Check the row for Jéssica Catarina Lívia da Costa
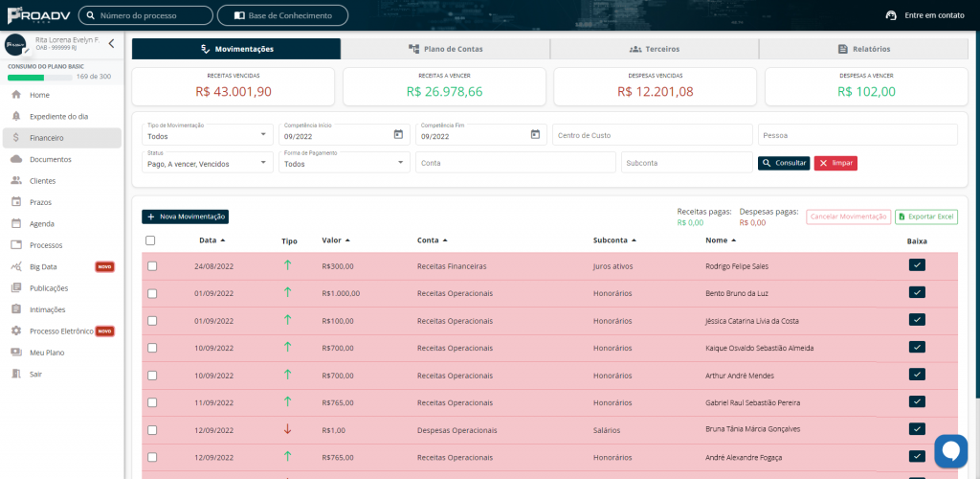Image resolution: width=980 pixels, height=479 pixels. pos(152,321)
